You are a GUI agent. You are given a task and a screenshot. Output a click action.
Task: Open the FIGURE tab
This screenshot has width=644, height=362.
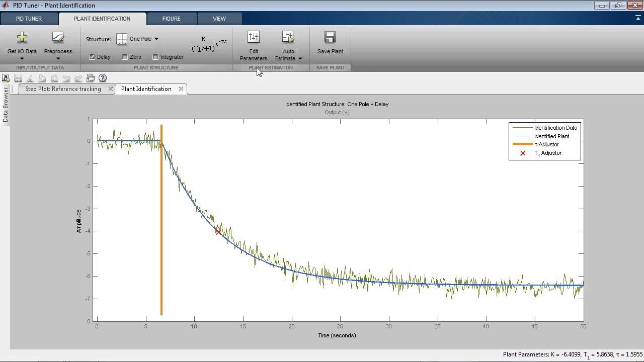(171, 19)
